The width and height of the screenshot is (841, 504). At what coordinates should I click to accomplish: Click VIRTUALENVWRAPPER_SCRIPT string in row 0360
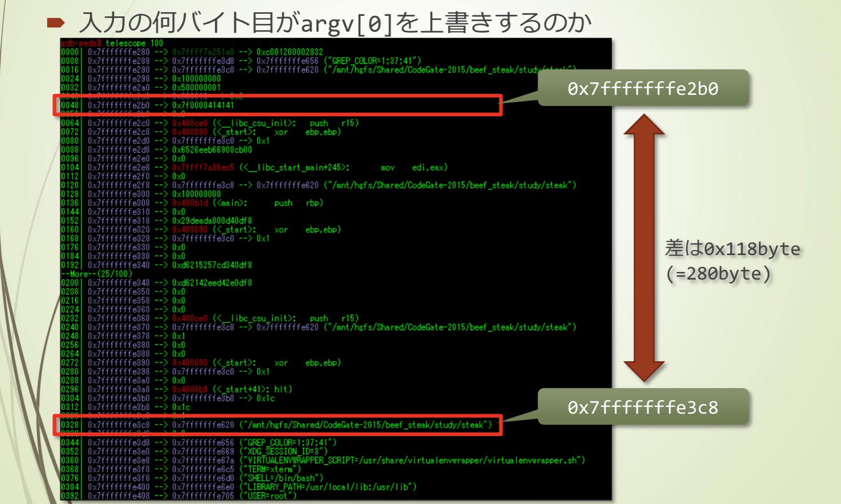coord(412,461)
